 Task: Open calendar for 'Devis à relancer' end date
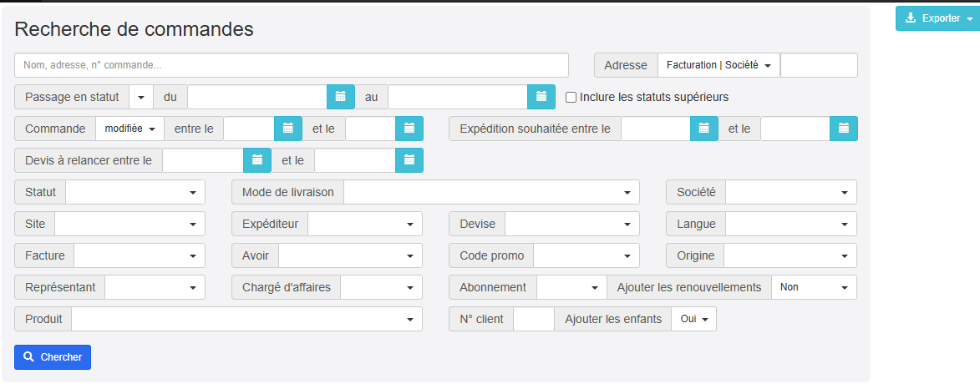tap(409, 160)
